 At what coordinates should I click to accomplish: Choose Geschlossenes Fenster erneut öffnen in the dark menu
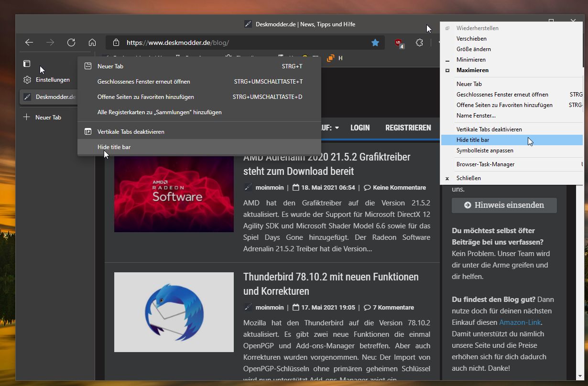199,82
